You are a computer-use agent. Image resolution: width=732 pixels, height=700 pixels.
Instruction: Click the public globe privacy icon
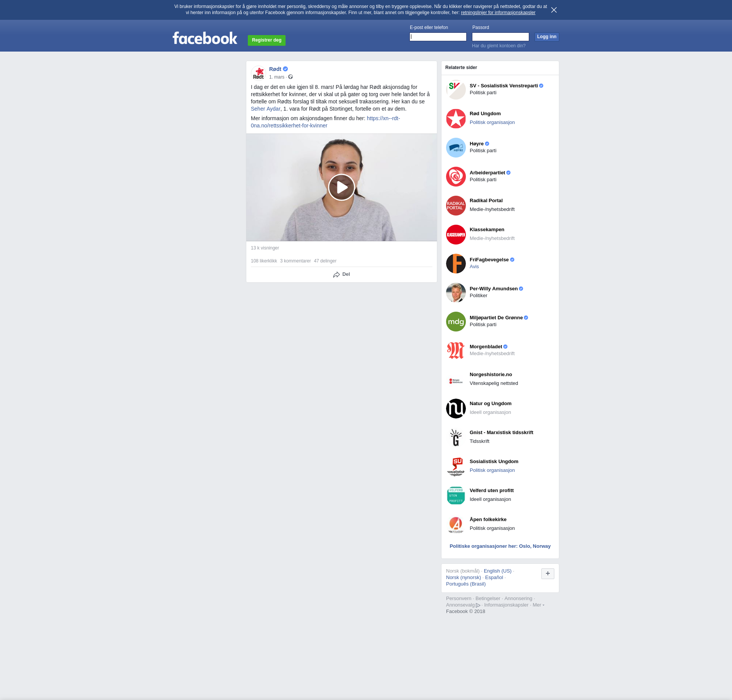pyautogui.click(x=291, y=77)
